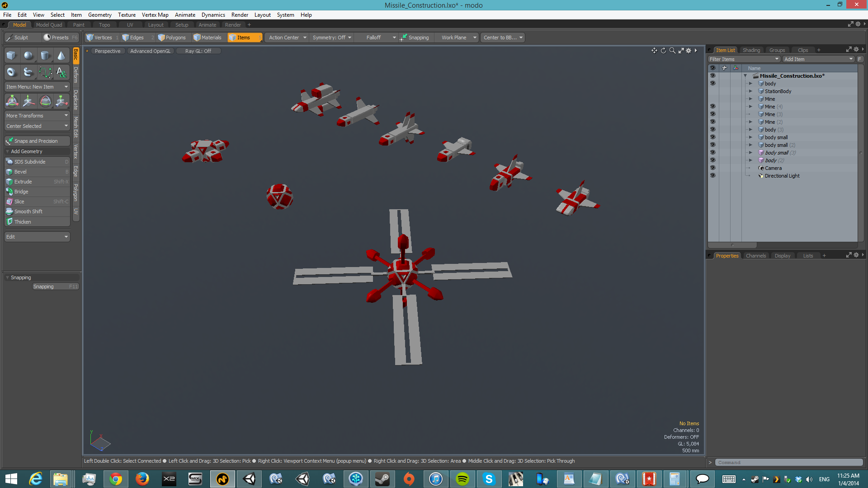Activate the Curve drawing tool
This screenshot has height=488, width=868.
[45, 72]
